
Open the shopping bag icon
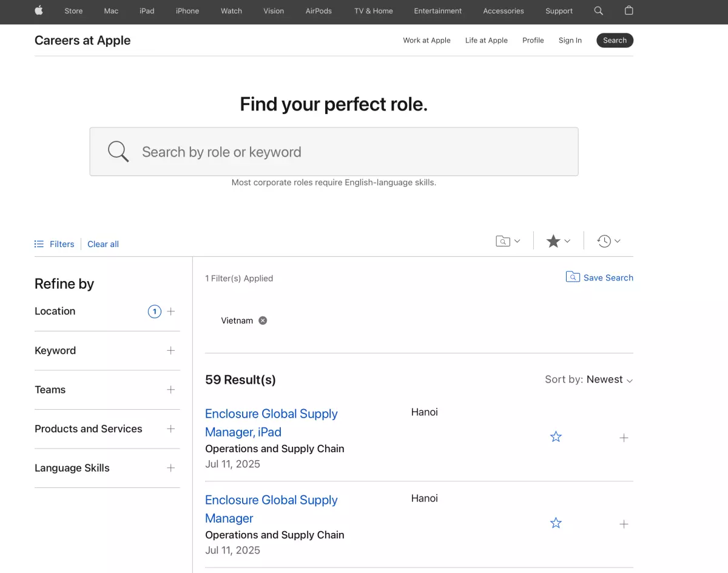pos(629,10)
